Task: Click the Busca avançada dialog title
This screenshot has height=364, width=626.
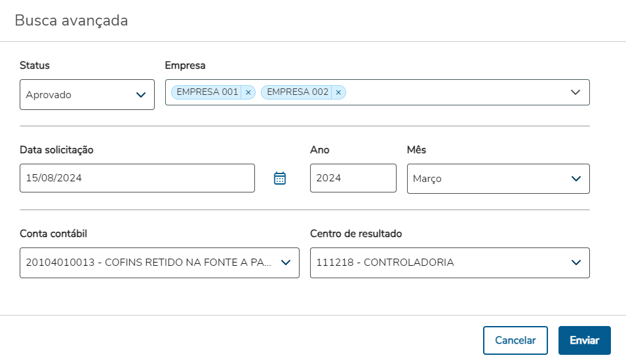Action: (71, 21)
